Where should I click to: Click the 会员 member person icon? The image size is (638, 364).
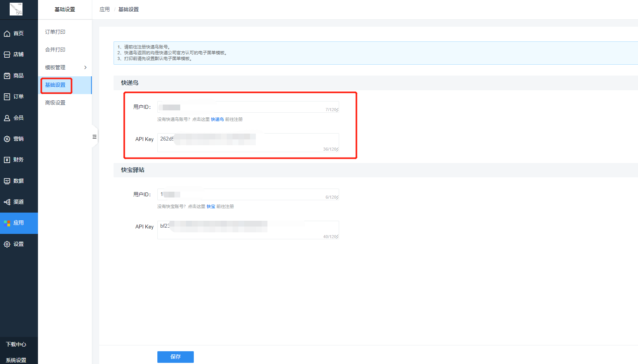(7, 118)
